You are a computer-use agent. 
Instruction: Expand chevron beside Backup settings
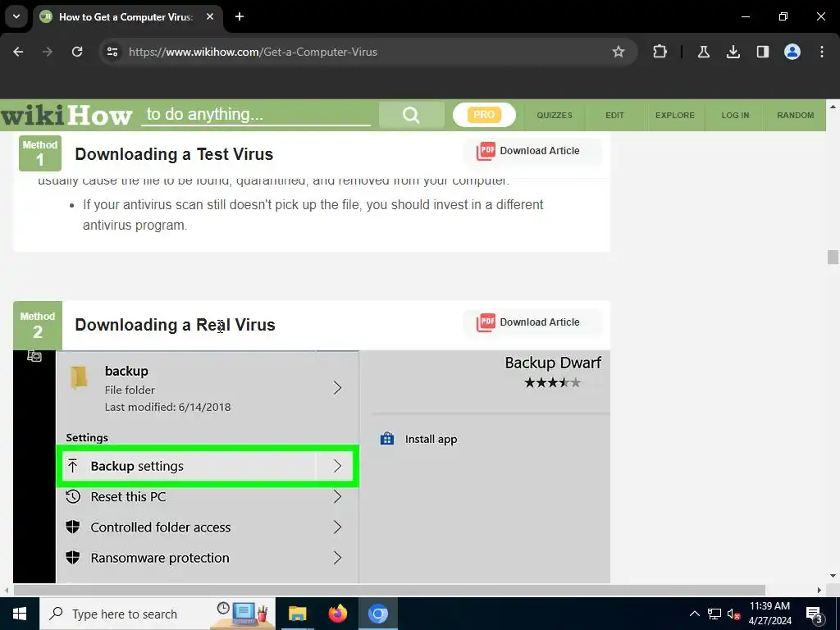point(337,466)
